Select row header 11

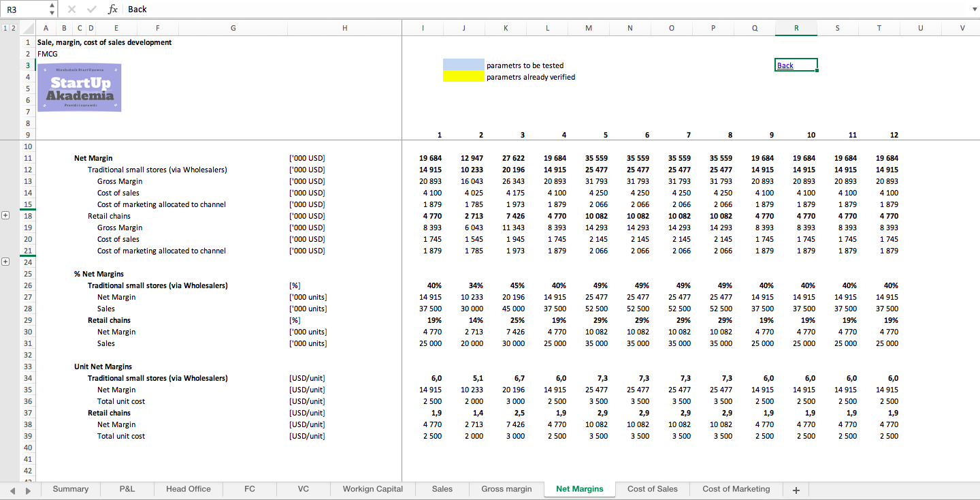click(x=28, y=158)
